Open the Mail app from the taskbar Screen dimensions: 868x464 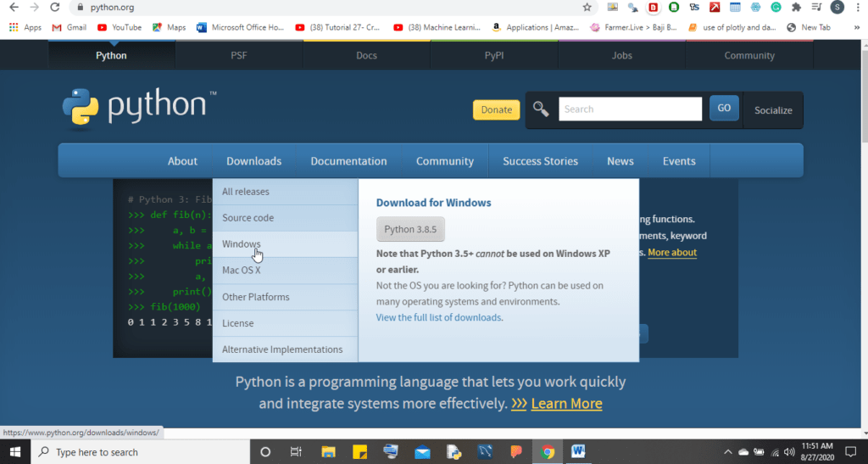[x=422, y=452]
